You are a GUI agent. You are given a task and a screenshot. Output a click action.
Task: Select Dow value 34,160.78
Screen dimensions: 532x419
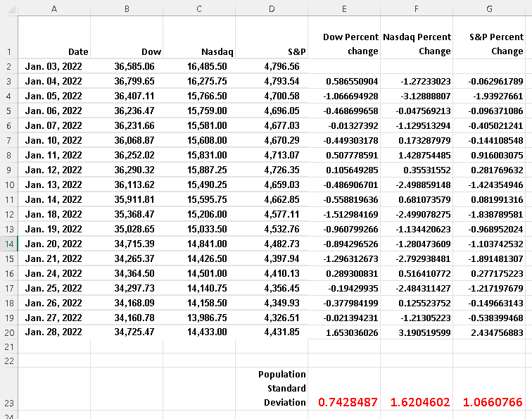[x=127, y=318]
